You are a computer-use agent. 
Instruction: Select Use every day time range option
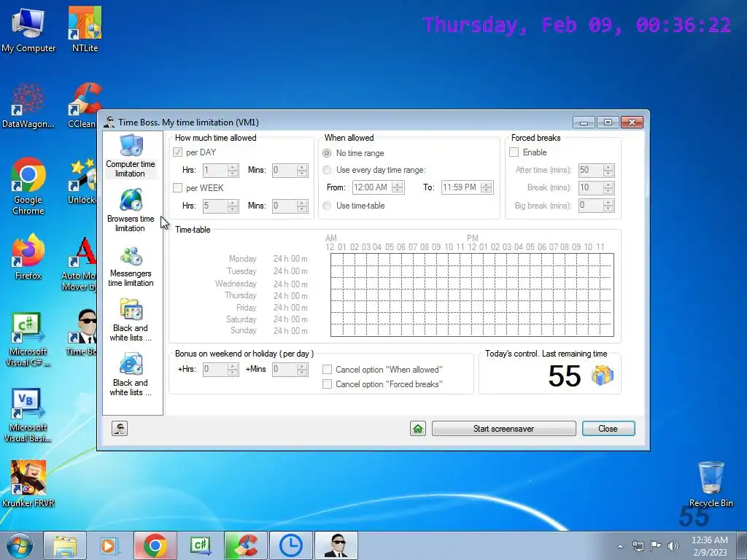coord(327,170)
